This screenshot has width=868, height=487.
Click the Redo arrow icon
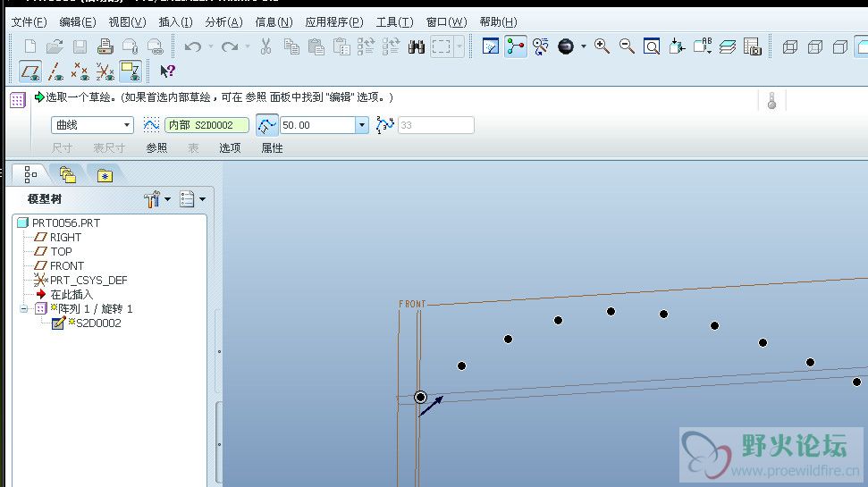click(229, 46)
